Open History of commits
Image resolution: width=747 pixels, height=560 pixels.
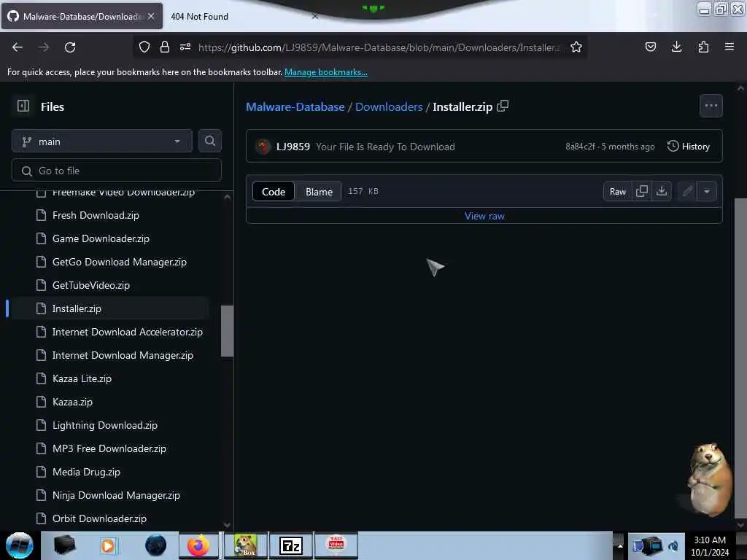pos(689,146)
